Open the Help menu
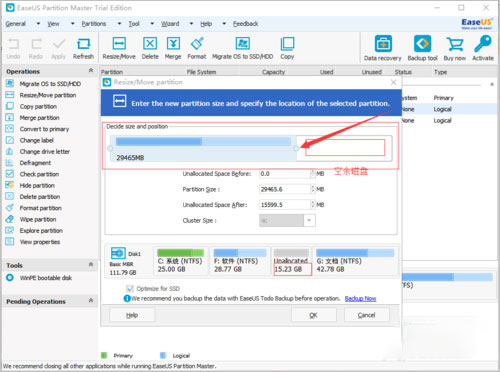Image resolution: width=500 pixels, height=372 pixels. (206, 24)
